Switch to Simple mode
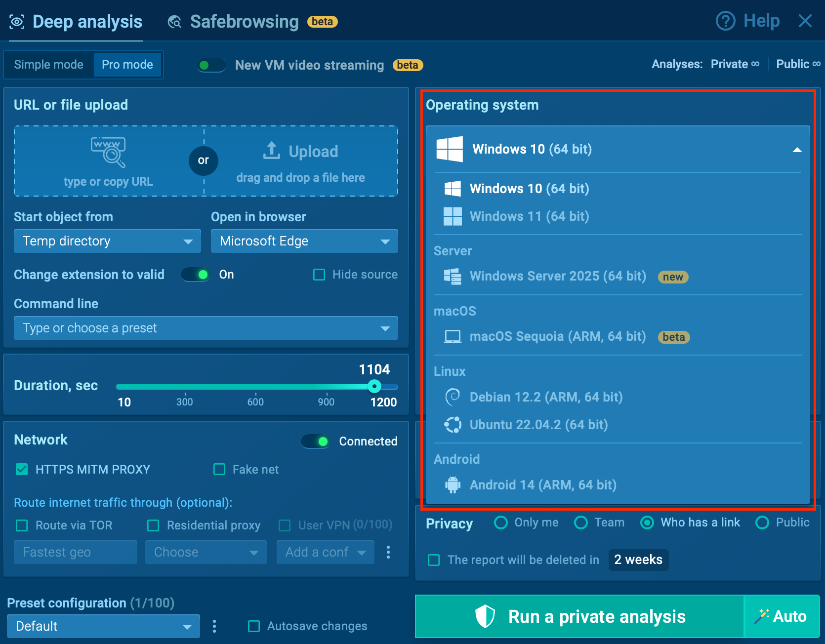Viewport: 825px width, 644px height. coord(48,65)
